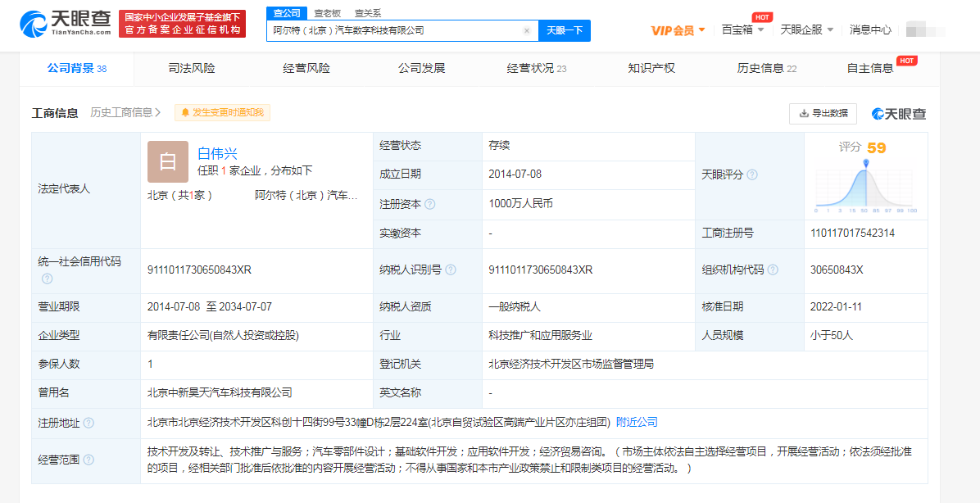Click the 天眼一下 search button
This screenshot has width=980, height=503.
[565, 30]
